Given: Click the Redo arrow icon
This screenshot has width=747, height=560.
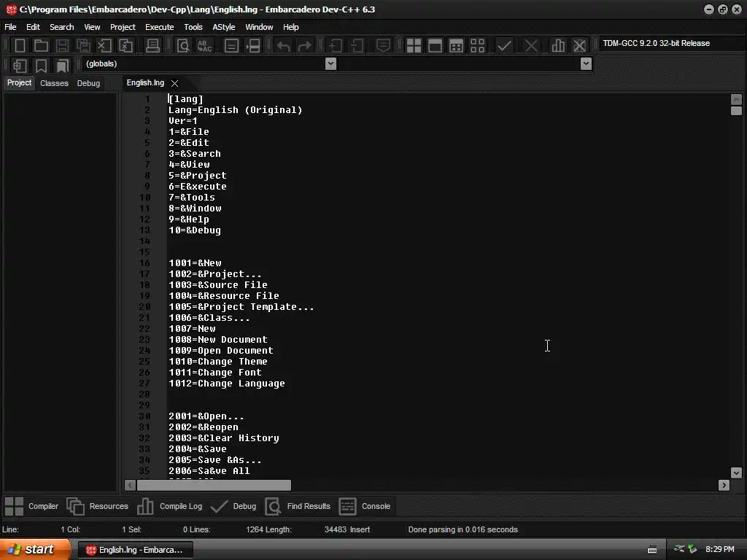Looking at the screenshot, I should 304,46.
